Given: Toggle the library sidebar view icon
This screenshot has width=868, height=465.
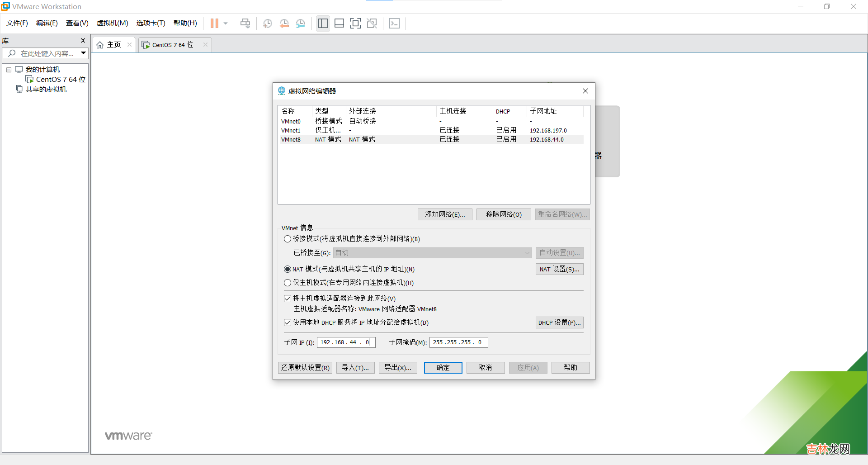Looking at the screenshot, I should point(323,24).
